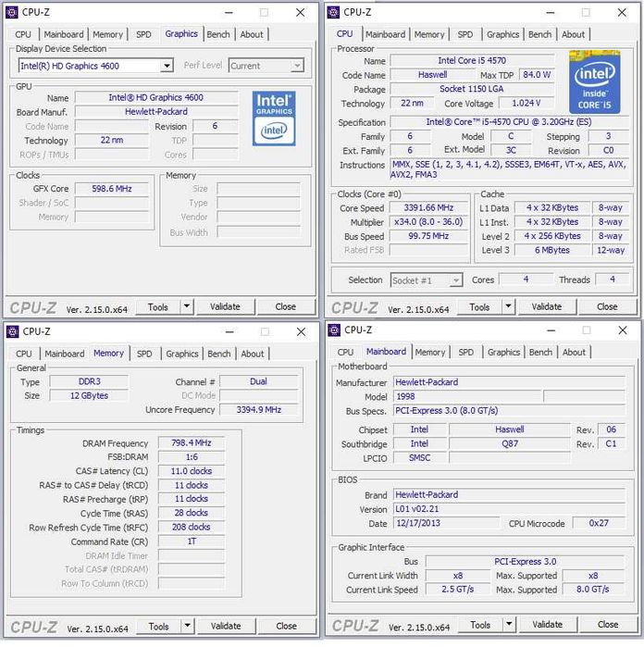
Task: Click the GFX Core 598.6 MHz value
Action: 112,189
